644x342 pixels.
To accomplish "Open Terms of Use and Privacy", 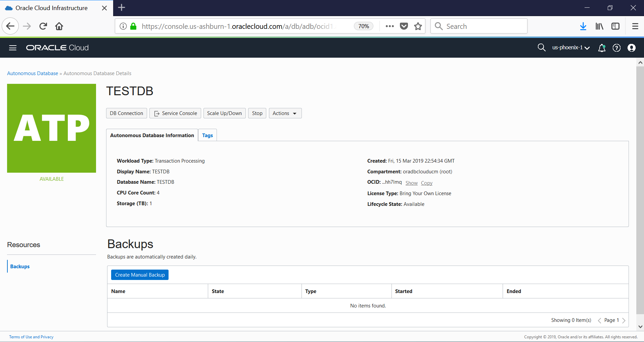I will (x=31, y=337).
